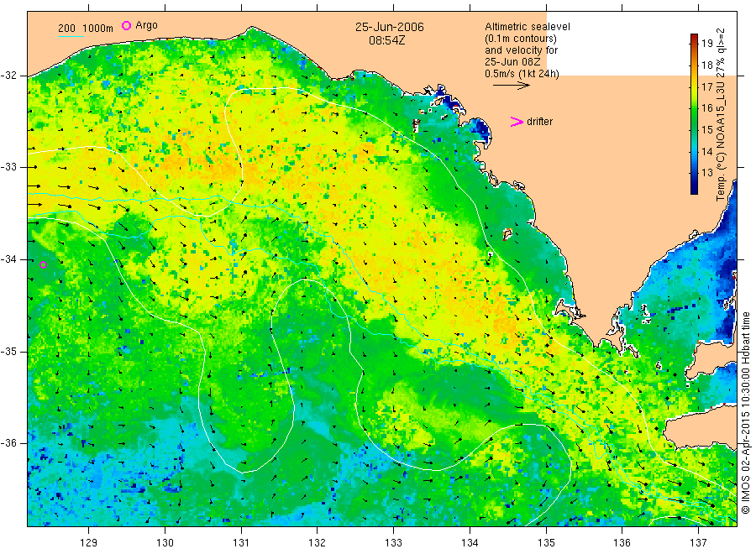Click the '200 1000m' depth label
Screen dimensions: 756x554
click(86, 29)
